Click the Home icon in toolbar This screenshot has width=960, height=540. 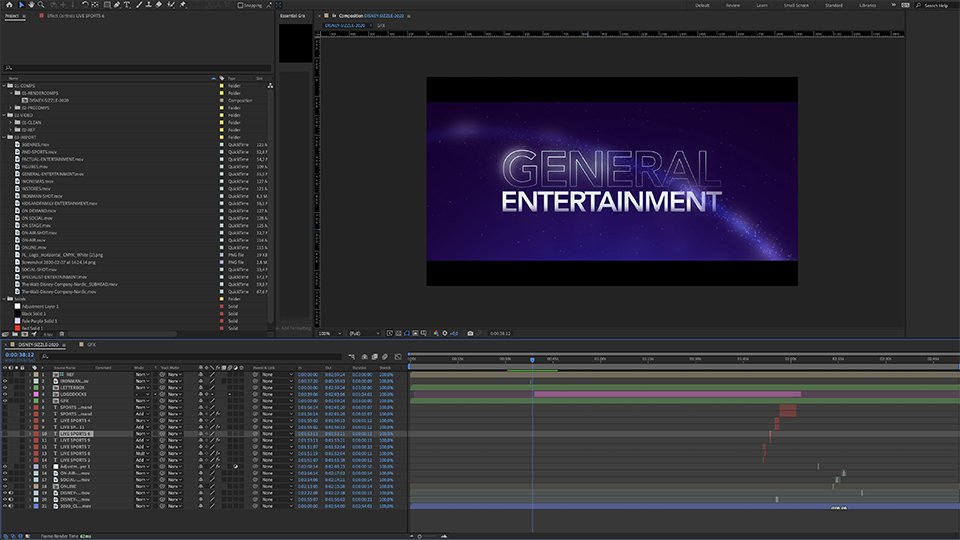[9, 4]
